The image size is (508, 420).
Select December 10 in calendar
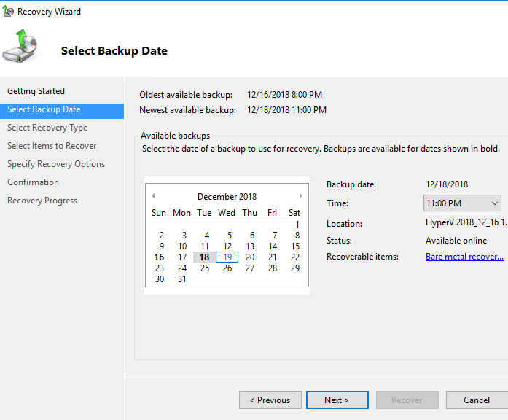pyautogui.click(x=182, y=246)
